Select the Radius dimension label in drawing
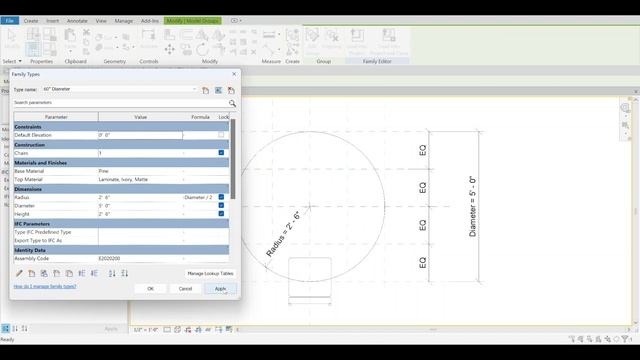640x360 pixels. pyautogui.click(x=283, y=234)
